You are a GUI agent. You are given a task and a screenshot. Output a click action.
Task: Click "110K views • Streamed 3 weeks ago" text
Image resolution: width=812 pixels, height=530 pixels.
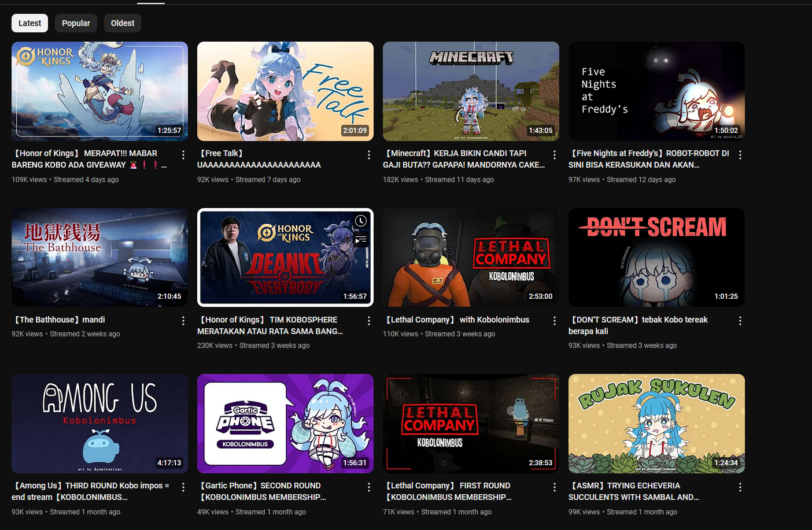[x=439, y=334]
